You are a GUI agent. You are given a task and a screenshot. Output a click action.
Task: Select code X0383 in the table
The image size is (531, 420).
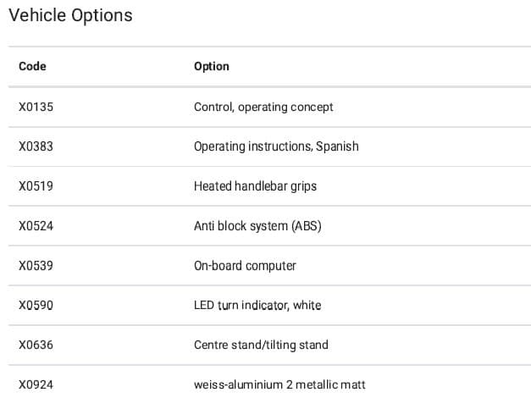point(36,146)
